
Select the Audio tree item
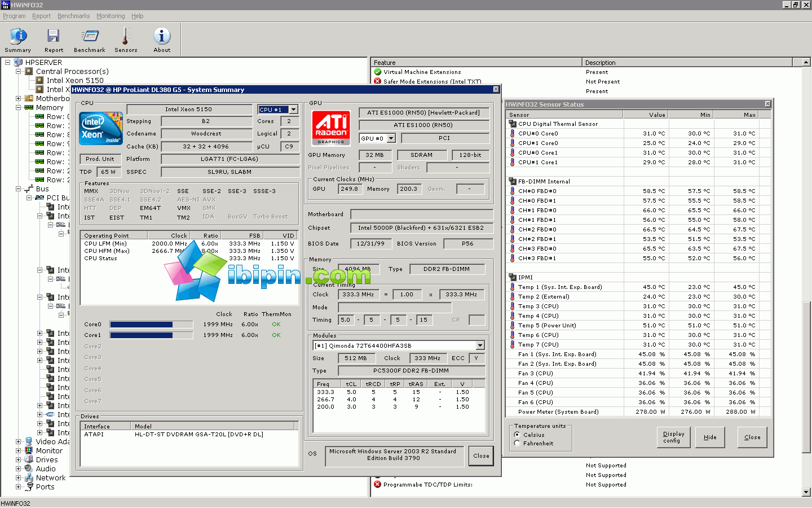click(x=46, y=468)
